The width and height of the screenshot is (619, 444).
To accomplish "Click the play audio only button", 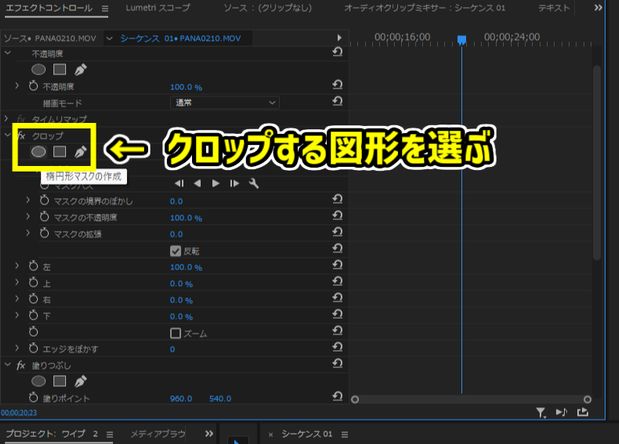I will click(561, 412).
